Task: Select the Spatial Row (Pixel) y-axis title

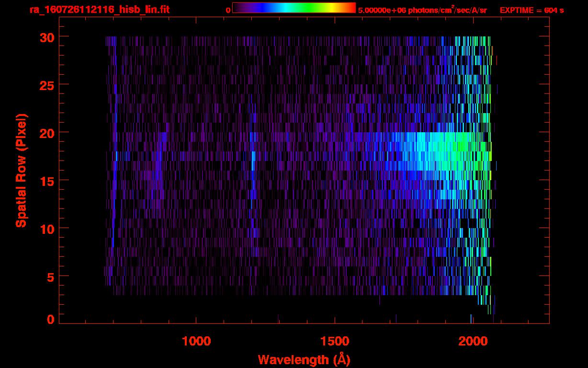Action: 21,170
